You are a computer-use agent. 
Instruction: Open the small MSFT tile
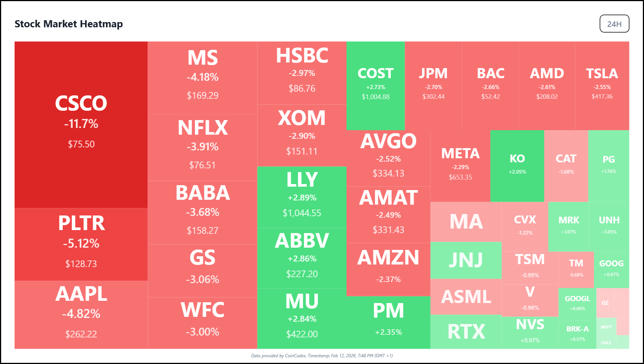(606, 327)
